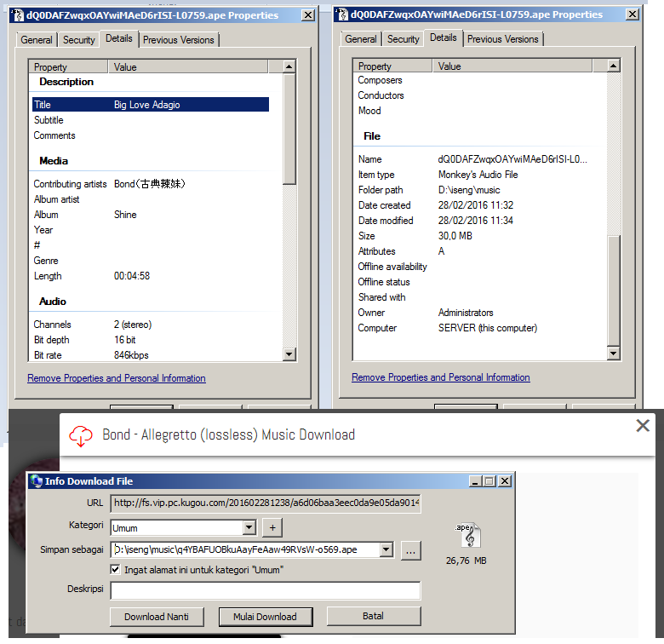Click the red cloud download icon
The height and width of the screenshot is (644, 664).
pos(81,436)
